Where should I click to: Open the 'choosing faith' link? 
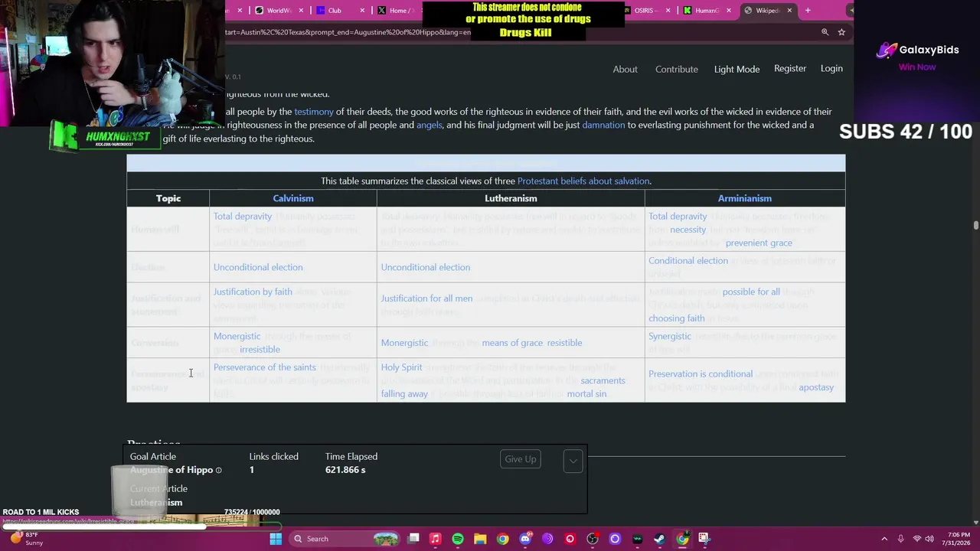(677, 318)
